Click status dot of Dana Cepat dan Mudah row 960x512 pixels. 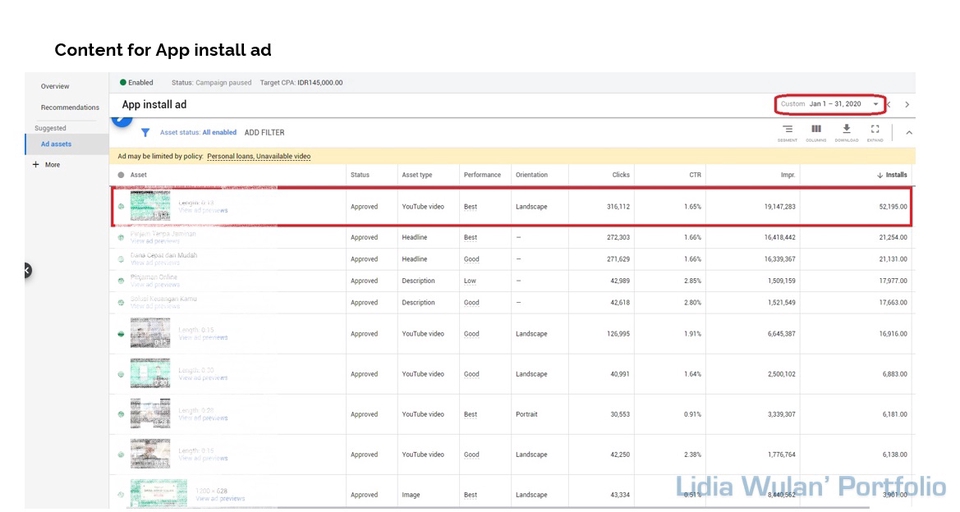pos(121,259)
